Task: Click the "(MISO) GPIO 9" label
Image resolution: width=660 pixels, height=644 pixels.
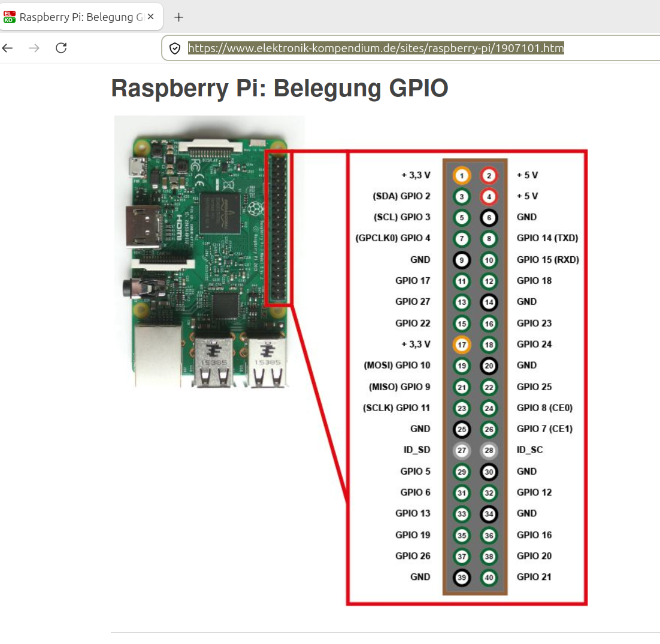Action: 399,387
